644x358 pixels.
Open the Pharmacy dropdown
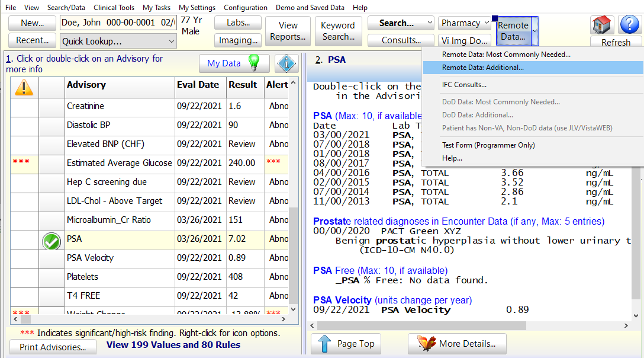487,23
